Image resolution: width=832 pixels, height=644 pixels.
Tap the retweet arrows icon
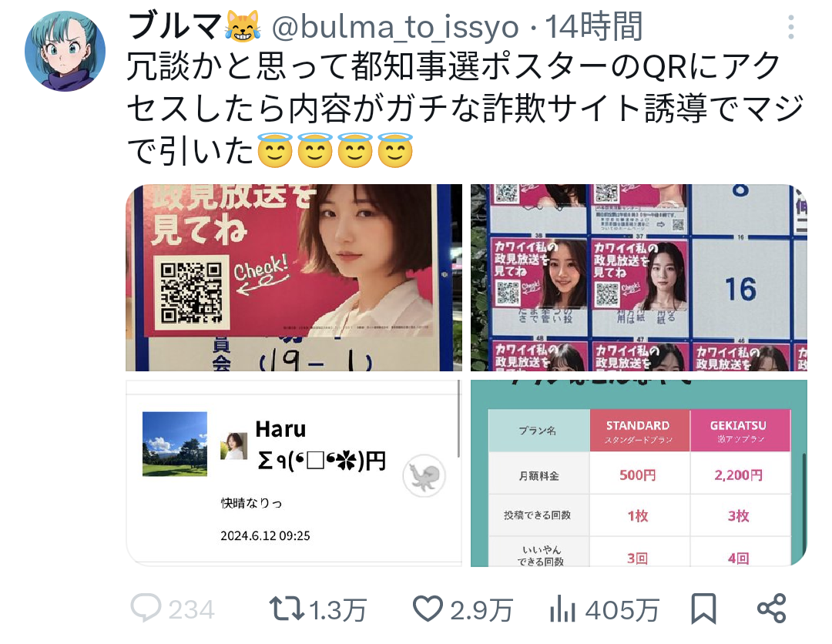click(286, 609)
